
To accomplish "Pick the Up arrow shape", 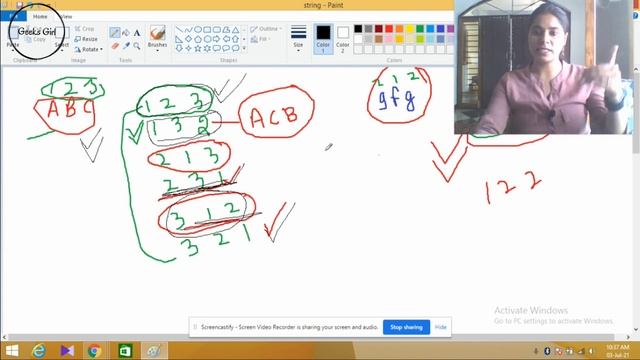I will tap(236, 39).
